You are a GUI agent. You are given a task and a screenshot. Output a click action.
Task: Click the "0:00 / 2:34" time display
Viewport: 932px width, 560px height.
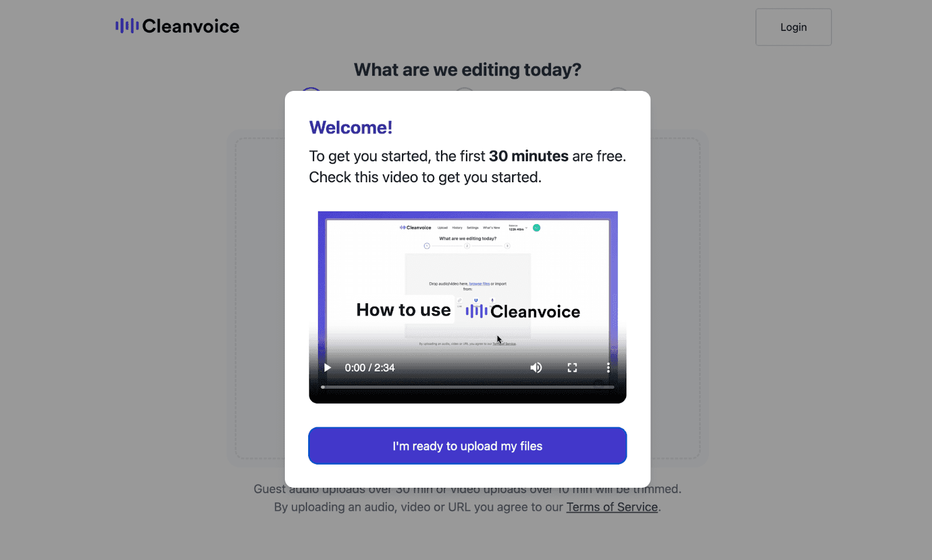click(370, 368)
